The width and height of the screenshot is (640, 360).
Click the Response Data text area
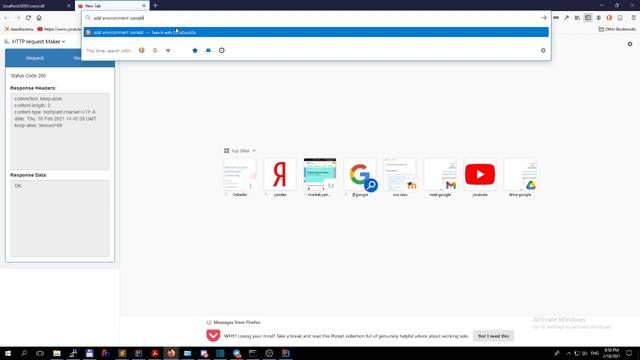[x=60, y=218]
